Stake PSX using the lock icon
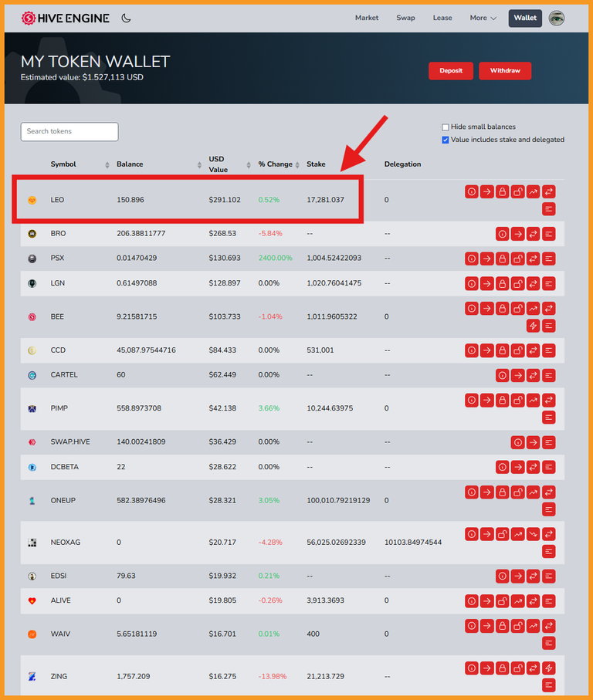 pyautogui.click(x=503, y=259)
